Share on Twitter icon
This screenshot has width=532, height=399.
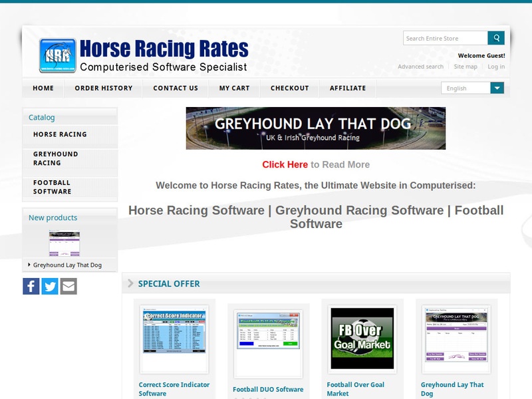tap(50, 286)
